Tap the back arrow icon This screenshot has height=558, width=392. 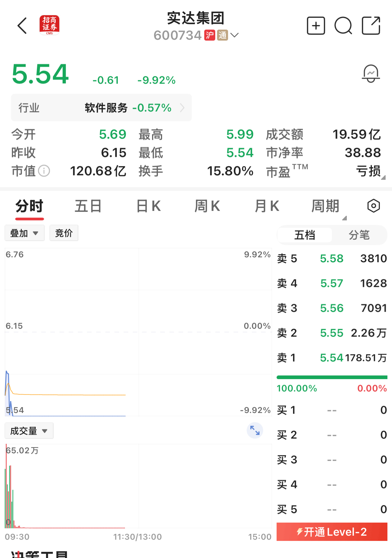click(22, 26)
